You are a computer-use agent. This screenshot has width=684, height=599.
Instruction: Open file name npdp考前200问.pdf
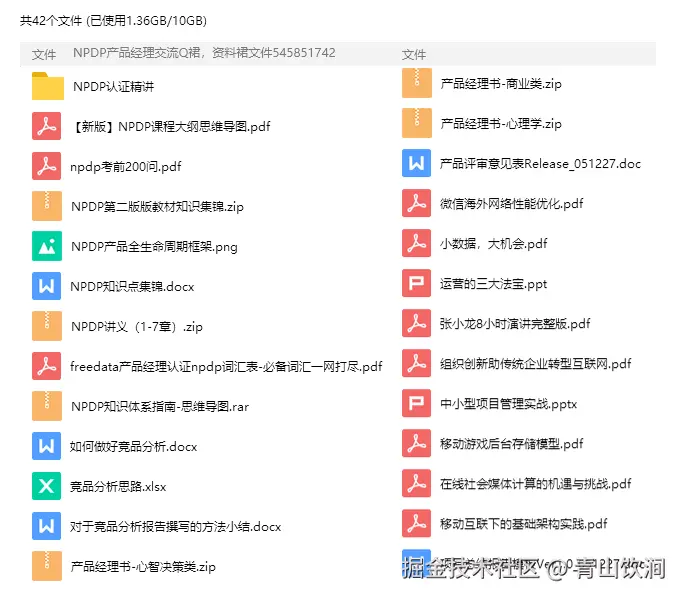pos(126,167)
